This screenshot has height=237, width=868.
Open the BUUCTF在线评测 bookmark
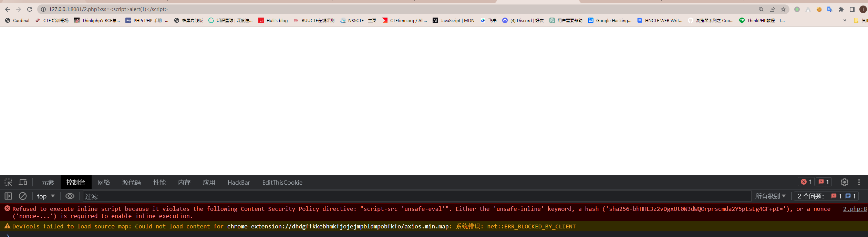314,20
